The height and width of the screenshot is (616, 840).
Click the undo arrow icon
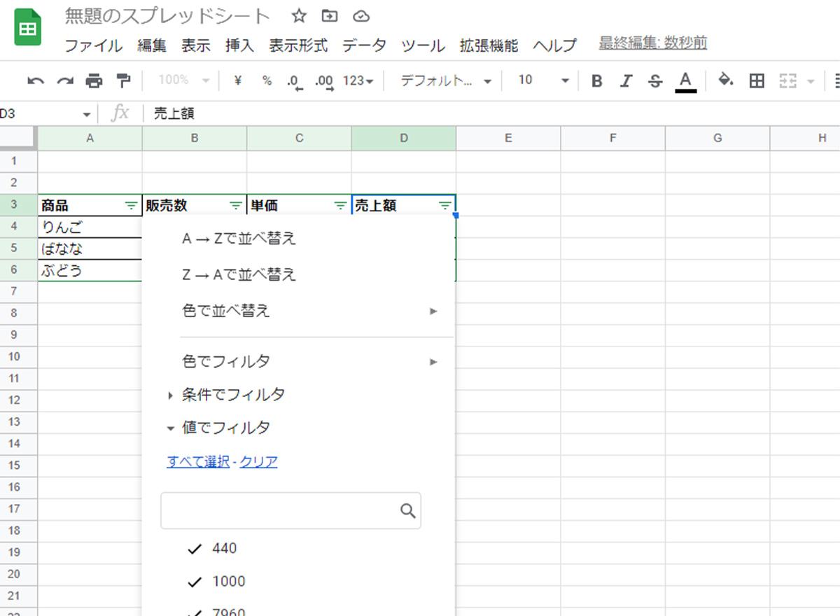coord(36,81)
